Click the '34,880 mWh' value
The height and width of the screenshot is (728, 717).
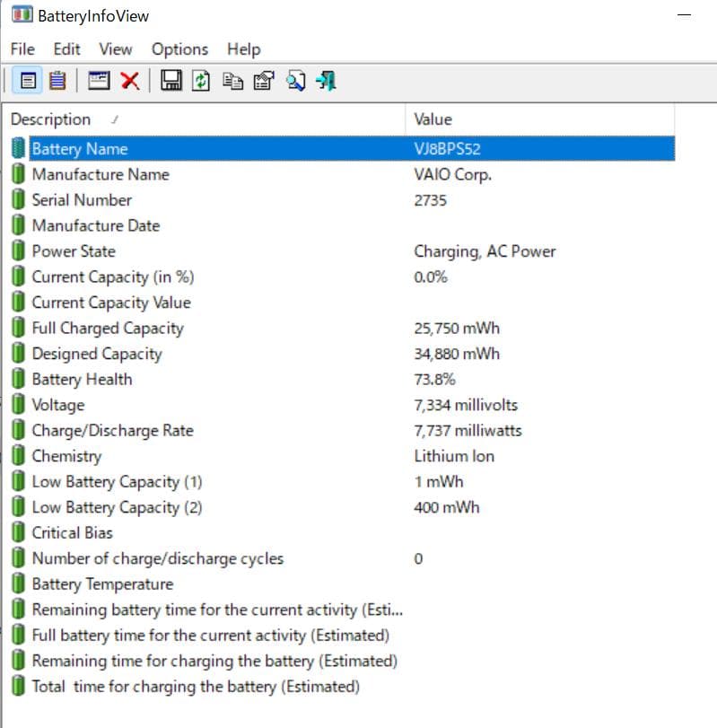click(x=457, y=354)
